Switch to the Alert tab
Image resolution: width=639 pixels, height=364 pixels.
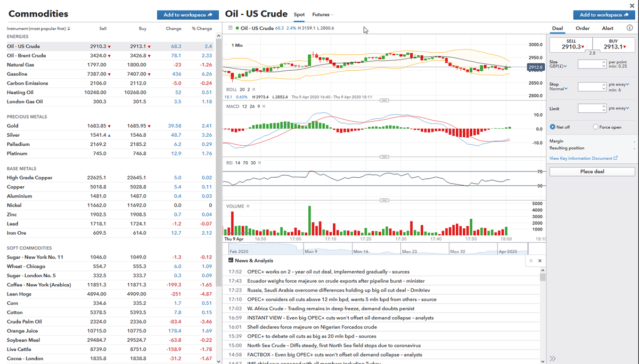[x=608, y=28]
